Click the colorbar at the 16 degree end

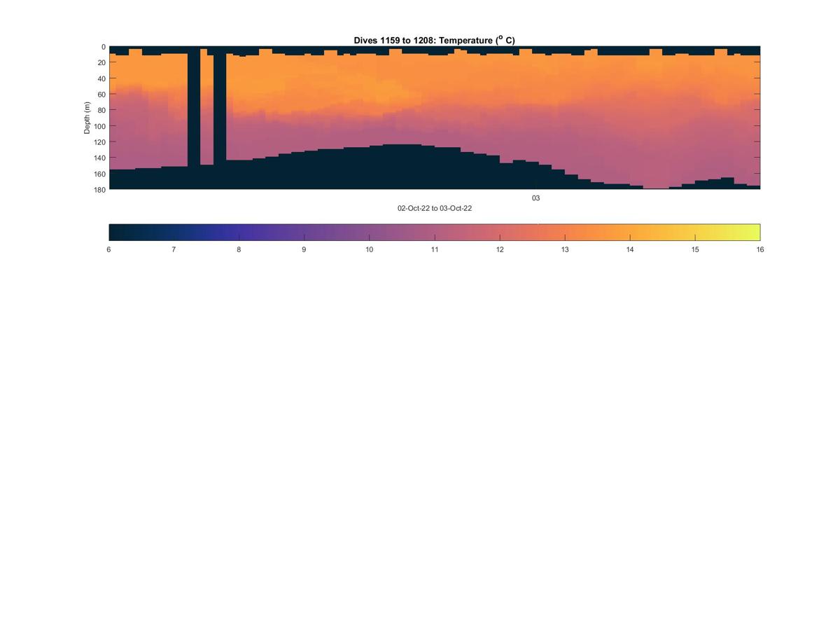[x=757, y=232]
